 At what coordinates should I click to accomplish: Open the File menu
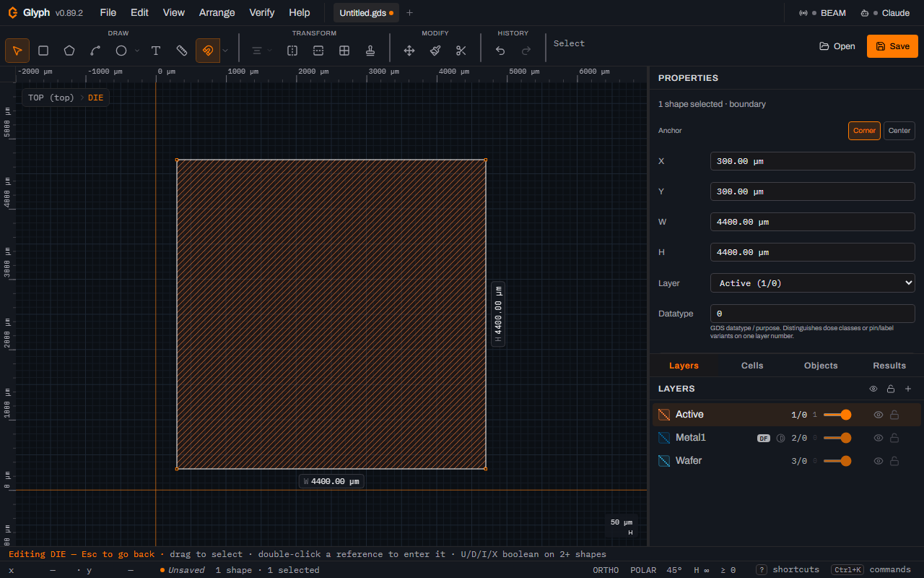coord(108,13)
